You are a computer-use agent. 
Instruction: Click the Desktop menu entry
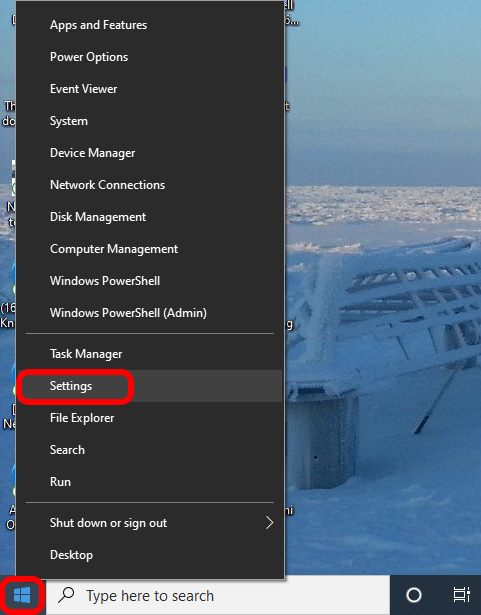pyautogui.click(x=150, y=555)
